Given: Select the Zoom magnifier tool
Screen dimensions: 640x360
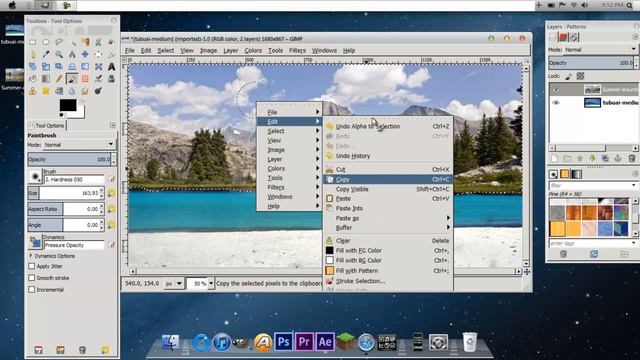Looking at the screenshot, I should pos(59,54).
